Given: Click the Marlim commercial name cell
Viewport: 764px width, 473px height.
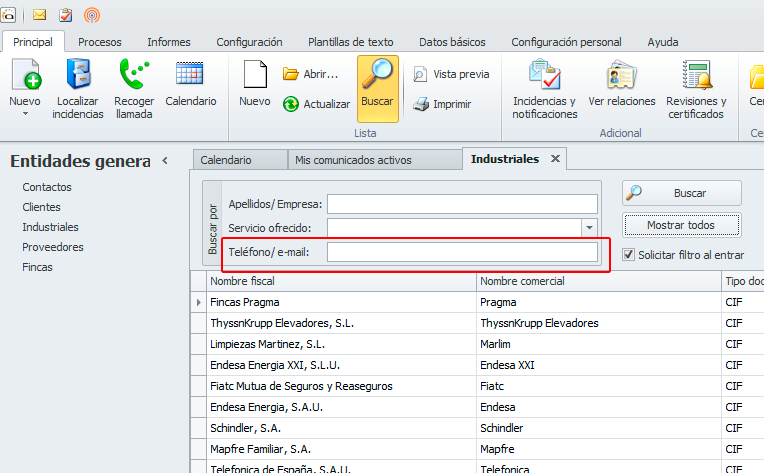Looking at the screenshot, I should coord(598,344).
